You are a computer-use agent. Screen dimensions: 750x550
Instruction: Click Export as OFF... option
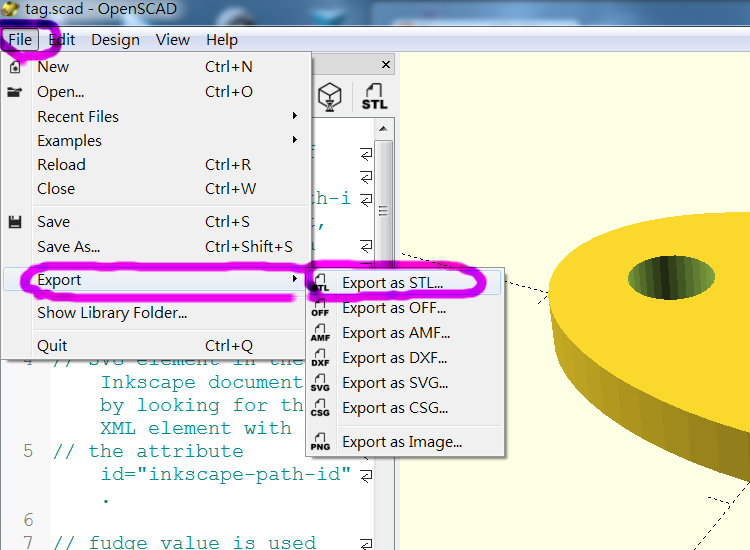point(405,308)
